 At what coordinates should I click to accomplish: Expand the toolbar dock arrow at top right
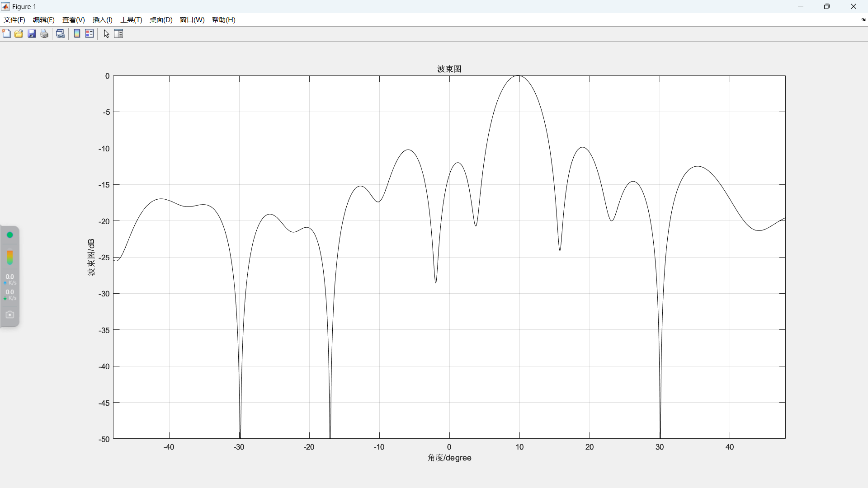863,20
